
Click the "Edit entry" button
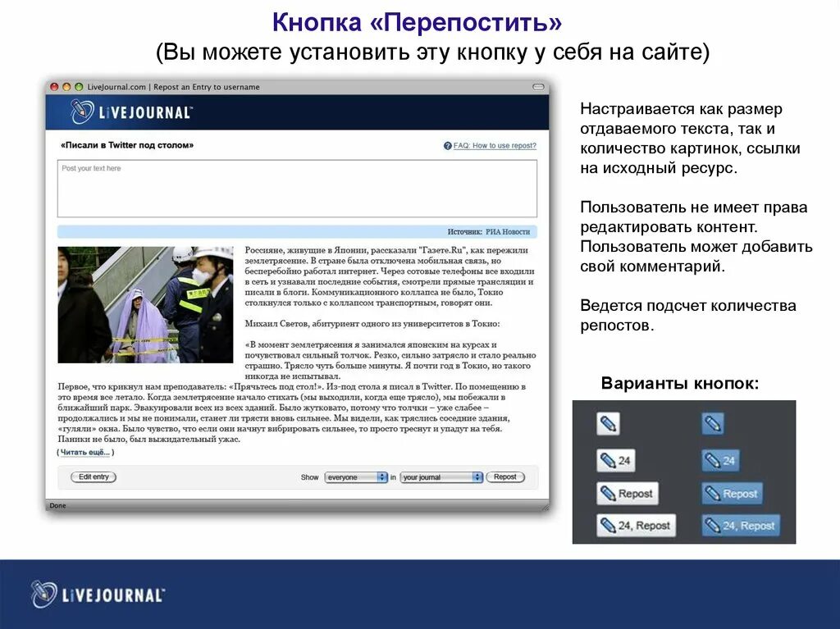click(94, 476)
